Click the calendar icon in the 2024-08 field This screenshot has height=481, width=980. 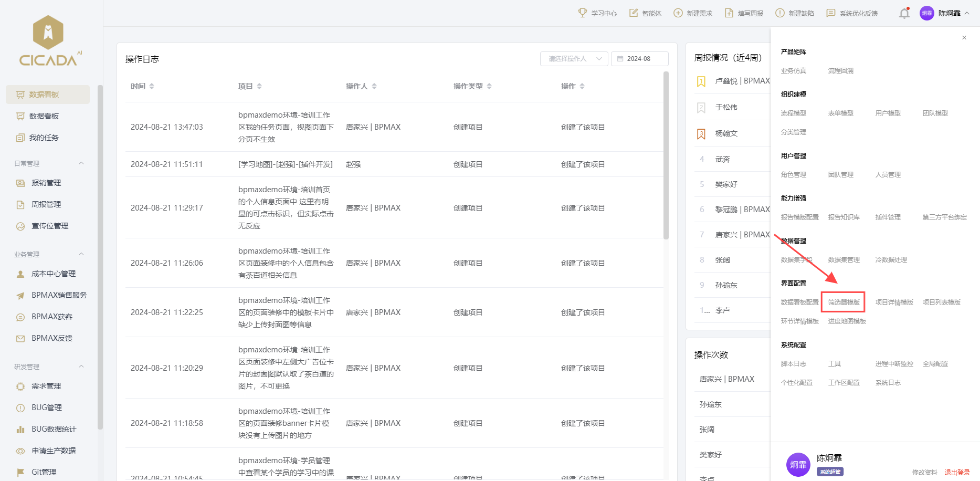pos(620,59)
